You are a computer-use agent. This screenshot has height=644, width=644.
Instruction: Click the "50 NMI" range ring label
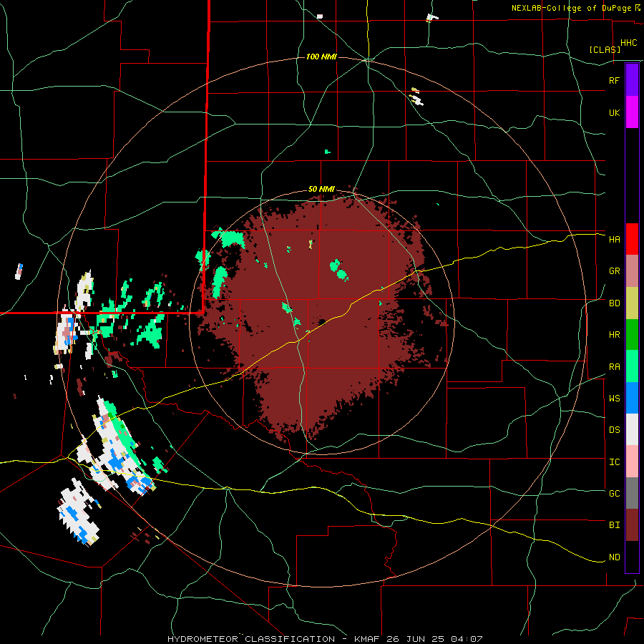point(321,190)
